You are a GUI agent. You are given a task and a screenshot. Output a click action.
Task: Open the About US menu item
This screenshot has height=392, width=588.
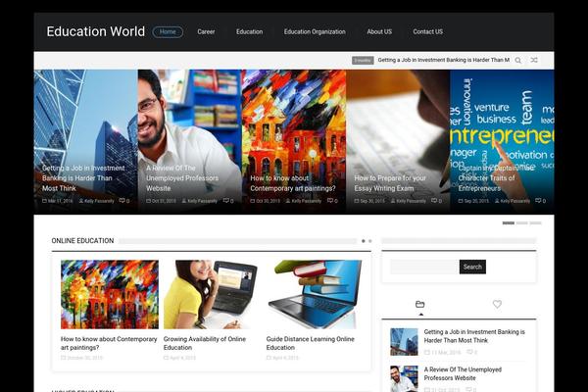tap(379, 32)
